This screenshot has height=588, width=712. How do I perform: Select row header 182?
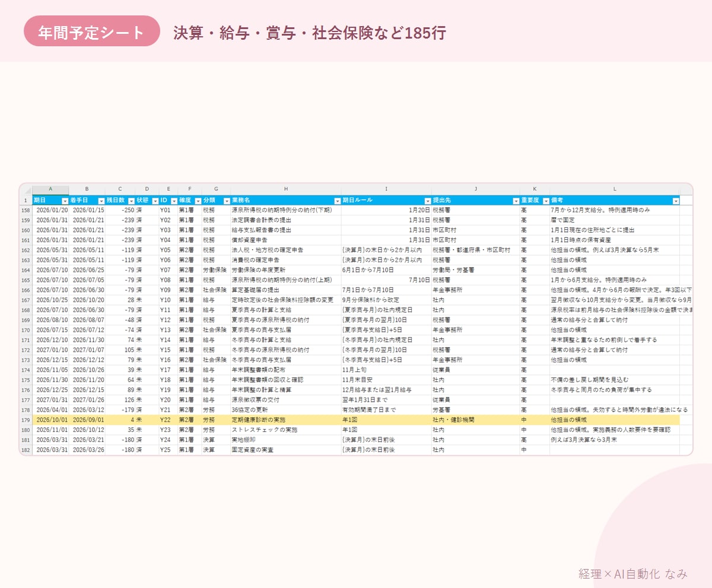[x=26, y=450]
